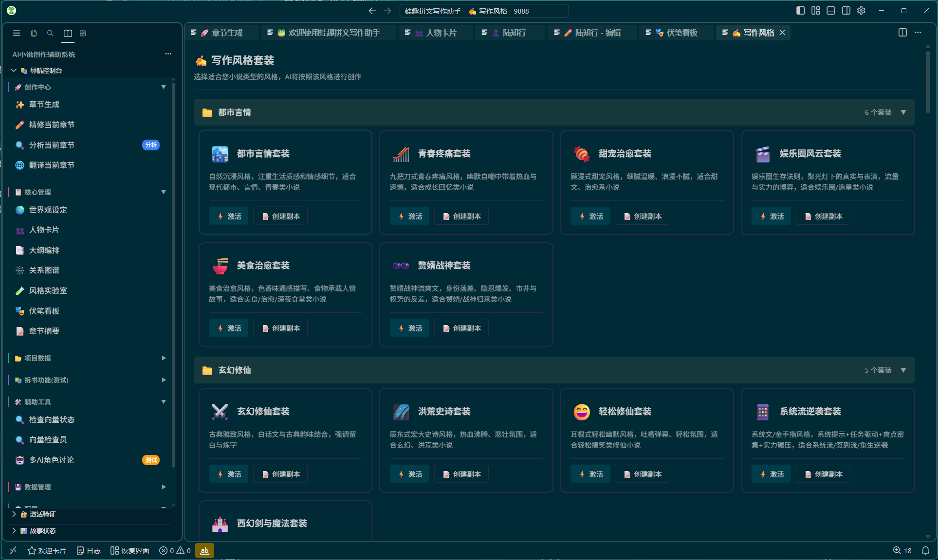938x560 pixels.
Task: Toggle the bottom panel layout icon
Action: (x=831, y=11)
